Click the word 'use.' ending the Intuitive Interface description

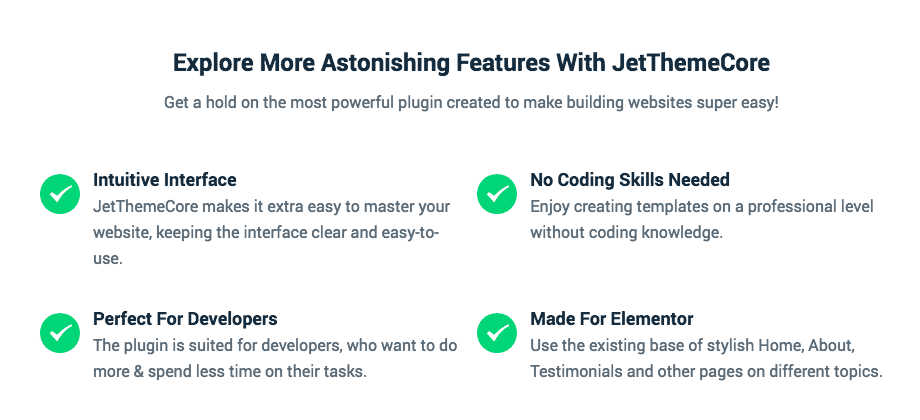point(107,259)
